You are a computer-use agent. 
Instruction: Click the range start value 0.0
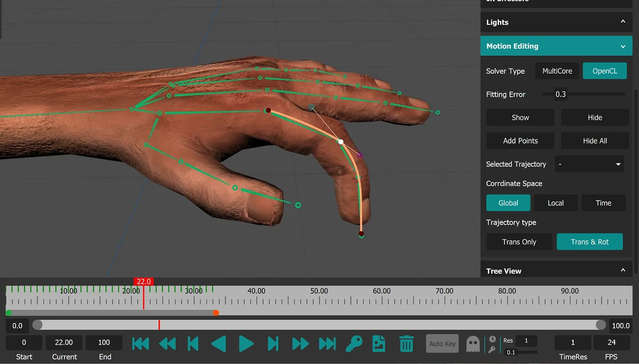(18, 326)
